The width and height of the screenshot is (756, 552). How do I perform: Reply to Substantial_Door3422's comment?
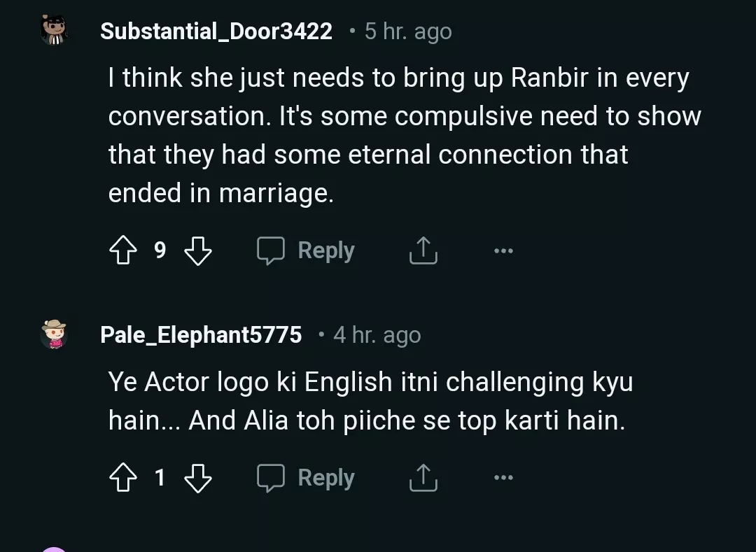coord(306,250)
